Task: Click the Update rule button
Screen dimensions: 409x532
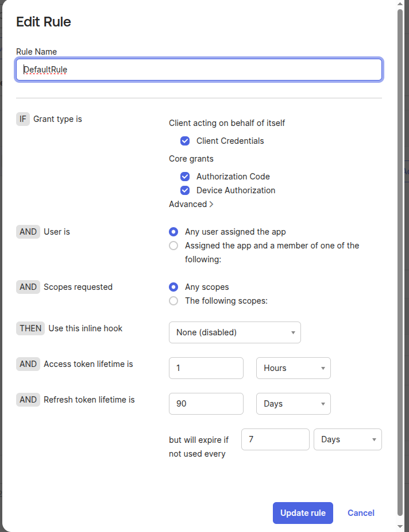Action: pyautogui.click(x=303, y=513)
